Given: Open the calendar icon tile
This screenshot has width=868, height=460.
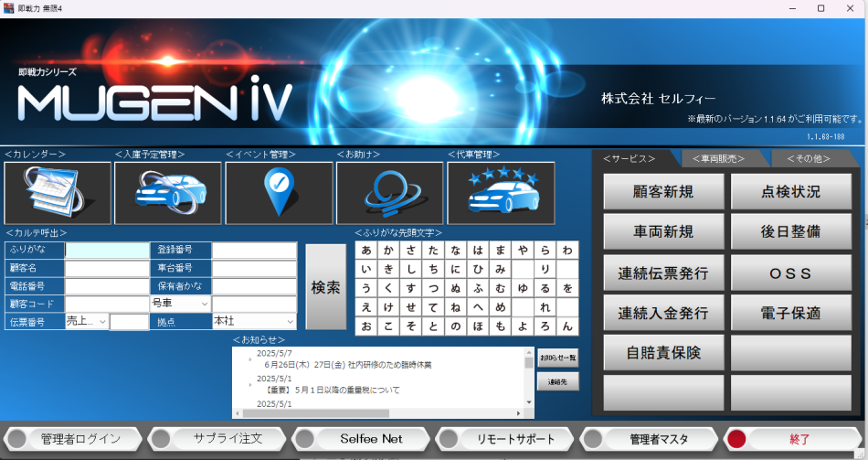Looking at the screenshot, I should pos(58,193).
